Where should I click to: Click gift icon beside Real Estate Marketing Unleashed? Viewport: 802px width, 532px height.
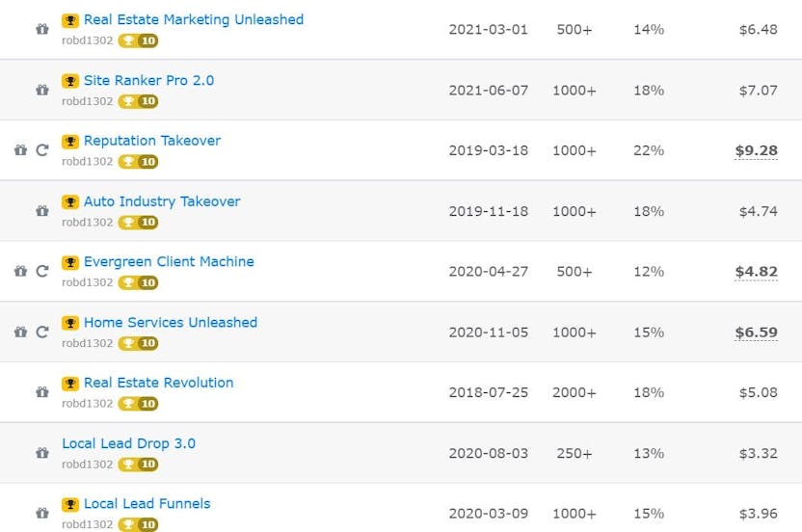pos(41,29)
